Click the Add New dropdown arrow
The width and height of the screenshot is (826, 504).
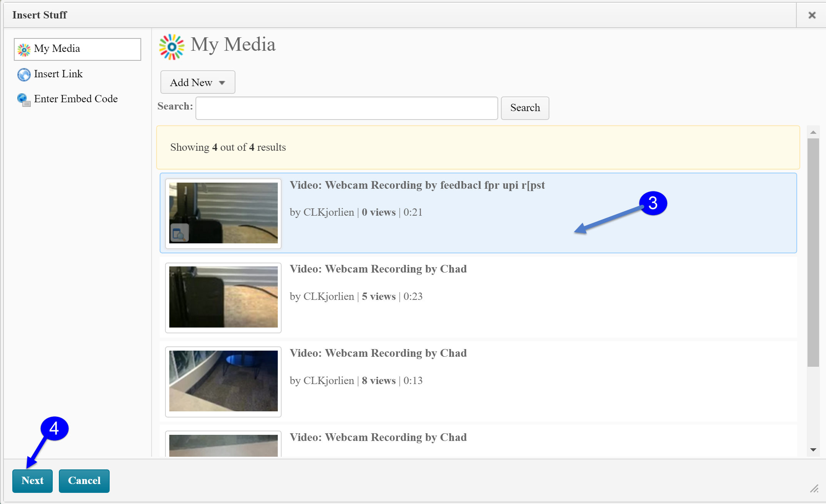pyautogui.click(x=222, y=83)
